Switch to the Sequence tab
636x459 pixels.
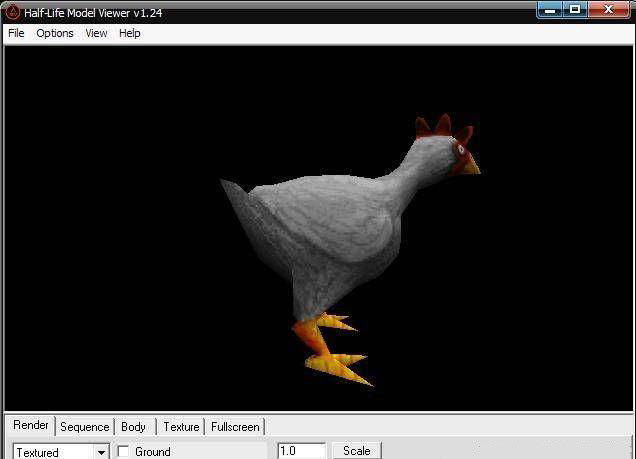tap(84, 427)
